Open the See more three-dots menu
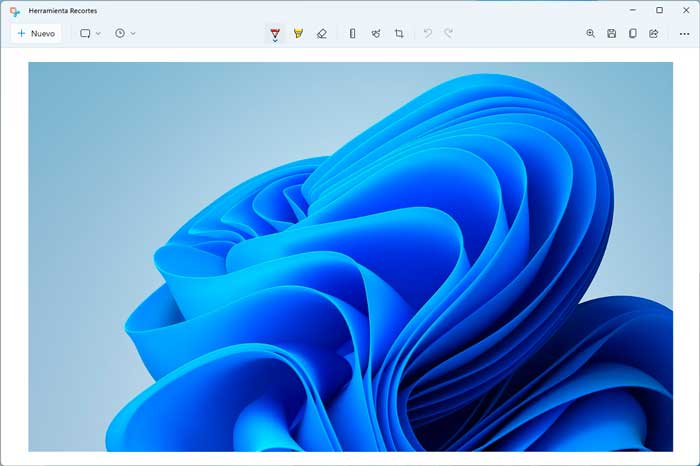The height and width of the screenshot is (466, 700). pos(684,34)
